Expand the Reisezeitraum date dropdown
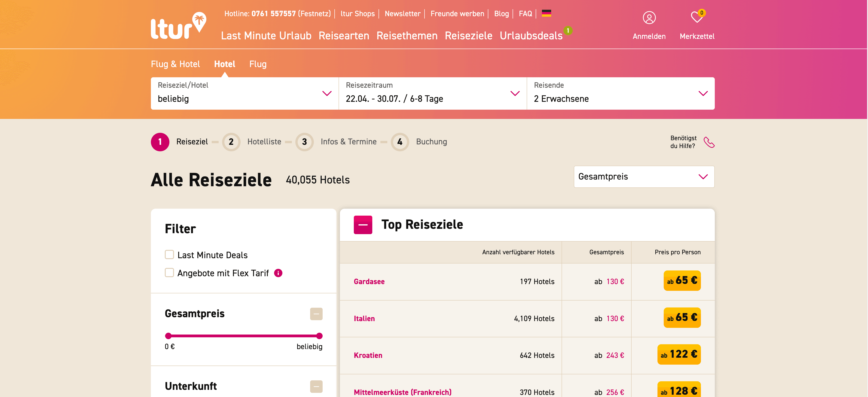 point(432,93)
